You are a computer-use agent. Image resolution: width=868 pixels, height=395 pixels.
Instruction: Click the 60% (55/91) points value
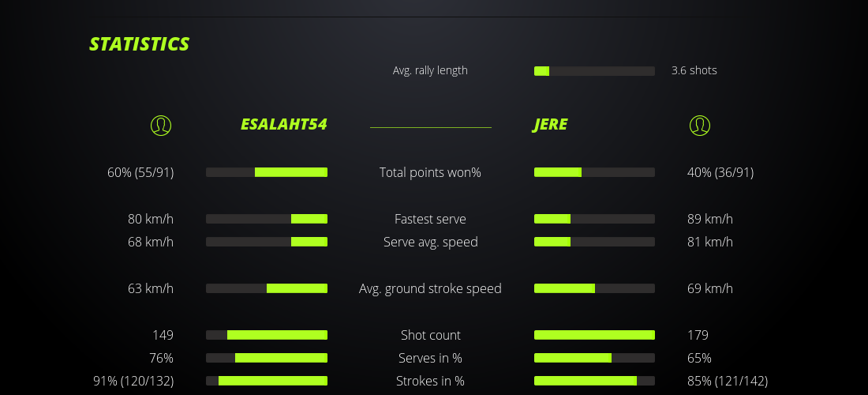pyautogui.click(x=140, y=172)
